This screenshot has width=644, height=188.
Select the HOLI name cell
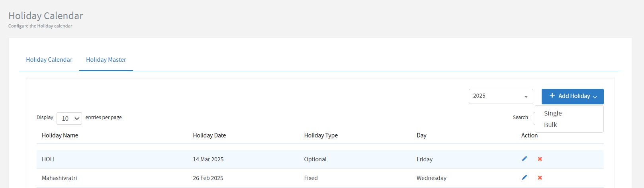[x=48, y=159]
